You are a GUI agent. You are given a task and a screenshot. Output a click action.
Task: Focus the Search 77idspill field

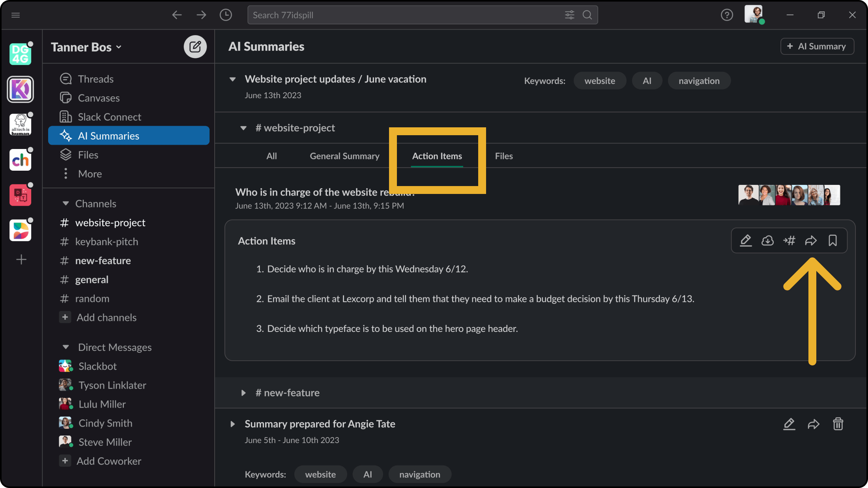[423, 15]
